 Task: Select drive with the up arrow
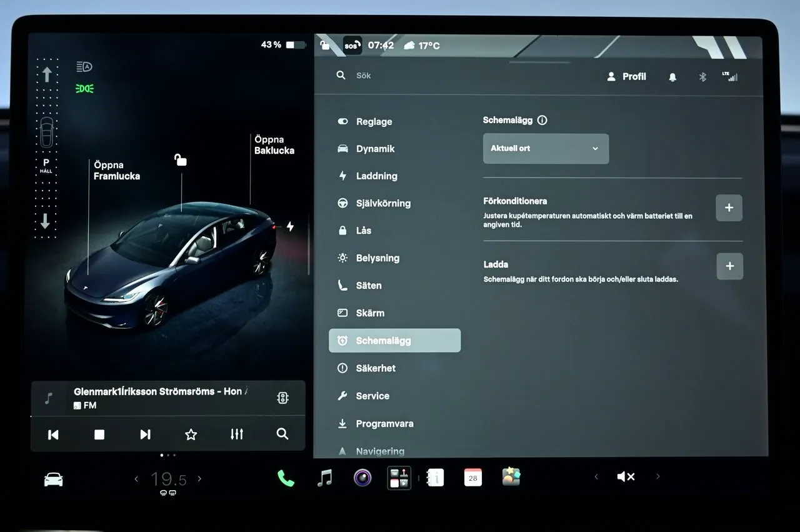click(x=47, y=74)
